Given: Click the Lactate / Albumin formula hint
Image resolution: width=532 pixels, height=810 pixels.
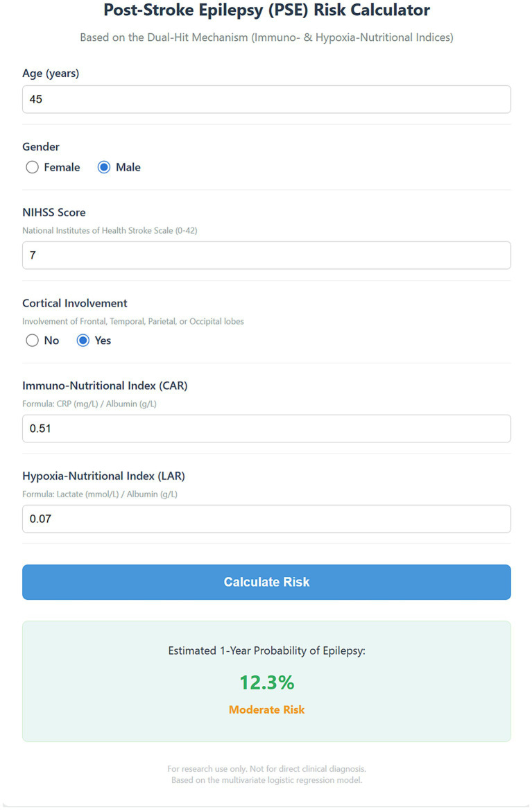Looking at the screenshot, I should tap(100, 494).
